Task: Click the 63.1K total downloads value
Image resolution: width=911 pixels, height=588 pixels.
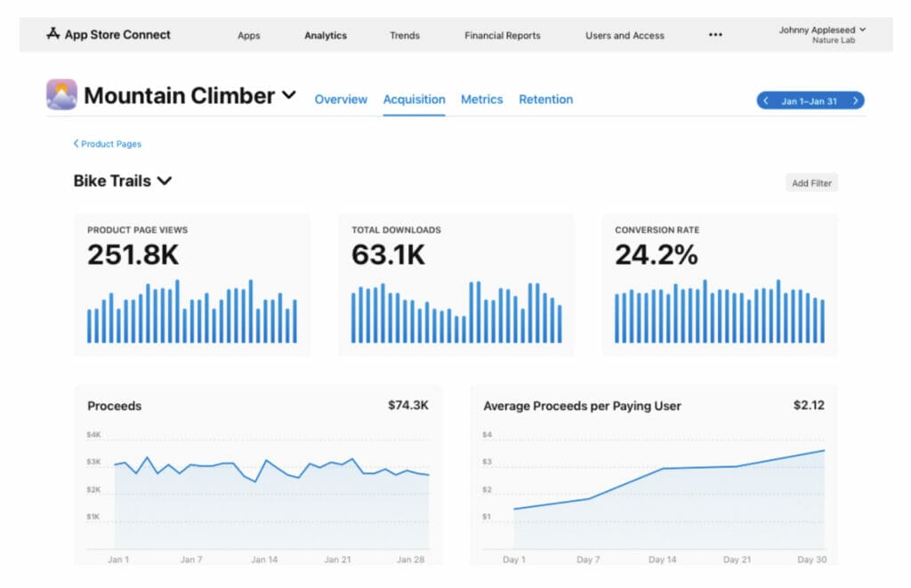Action: tap(388, 254)
